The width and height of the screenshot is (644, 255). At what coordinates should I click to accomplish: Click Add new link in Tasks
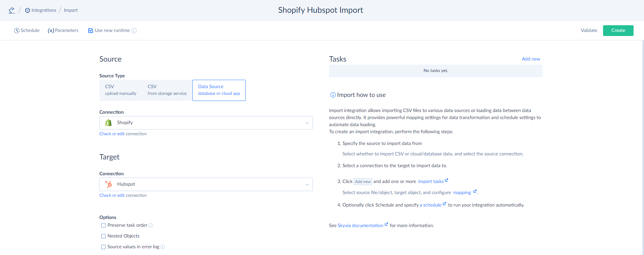(x=531, y=59)
